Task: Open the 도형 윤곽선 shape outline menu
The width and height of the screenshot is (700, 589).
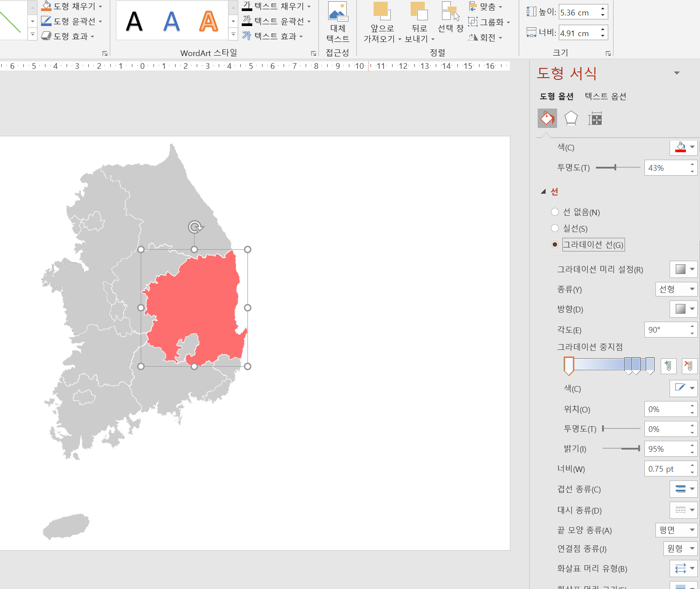Action: click(71, 21)
